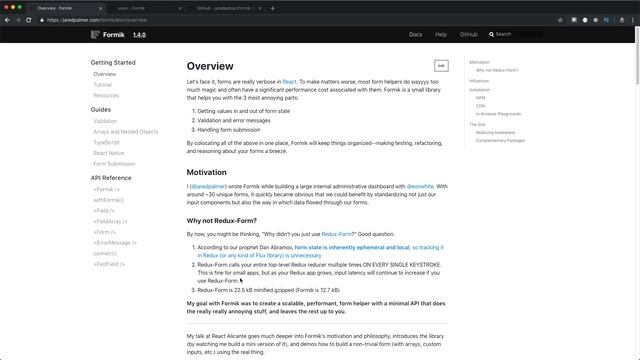Open a new browser tab
Image resolution: width=640 pixels, height=360 pixels.
click(x=272, y=8)
